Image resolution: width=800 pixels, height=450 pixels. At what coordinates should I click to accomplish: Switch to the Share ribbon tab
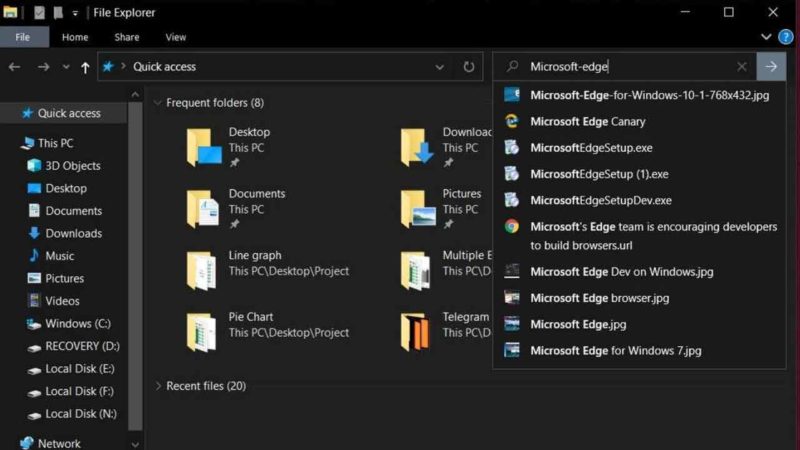126,37
